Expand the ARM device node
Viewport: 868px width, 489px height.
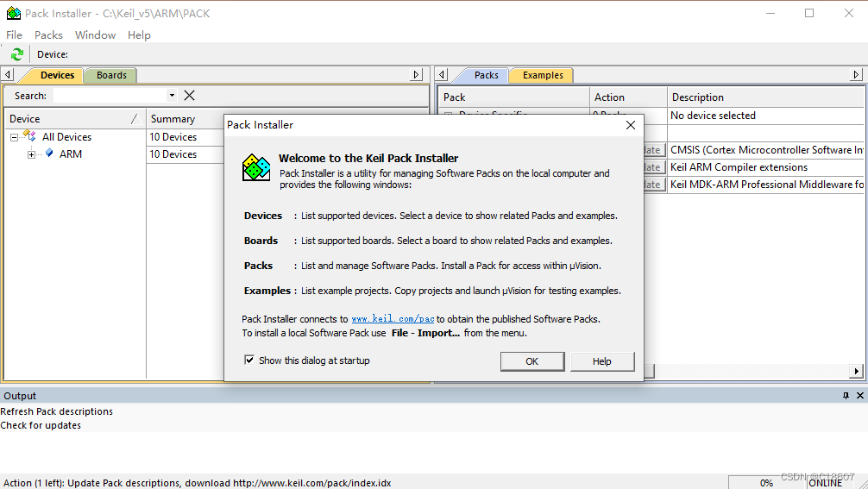(32, 154)
